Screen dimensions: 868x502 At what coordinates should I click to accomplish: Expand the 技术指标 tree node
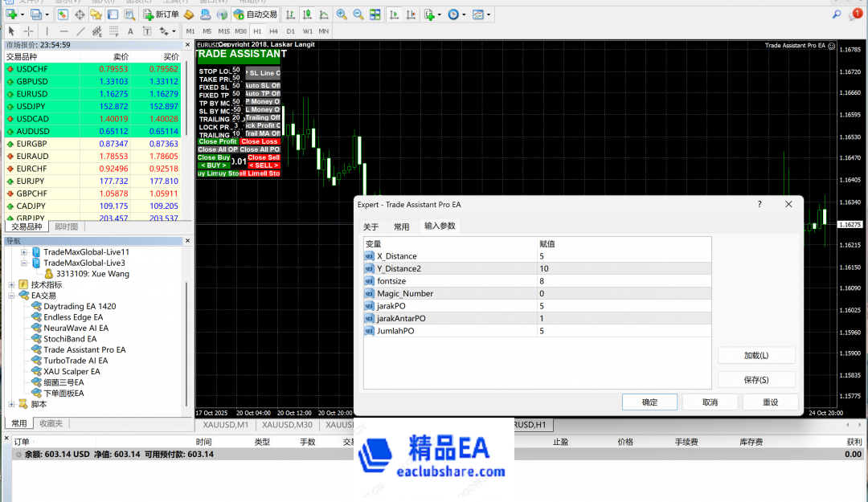tap(12, 284)
